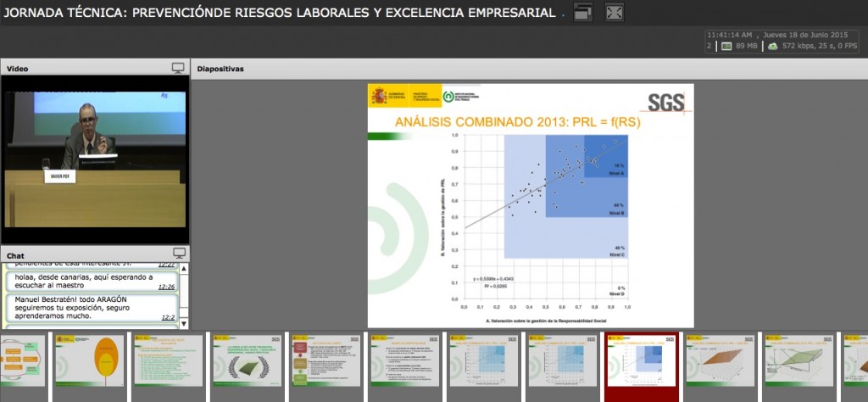Viewport: 868px width, 402px height.
Task: Click the cascade windows layout icon
Action: click(x=583, y=12)
